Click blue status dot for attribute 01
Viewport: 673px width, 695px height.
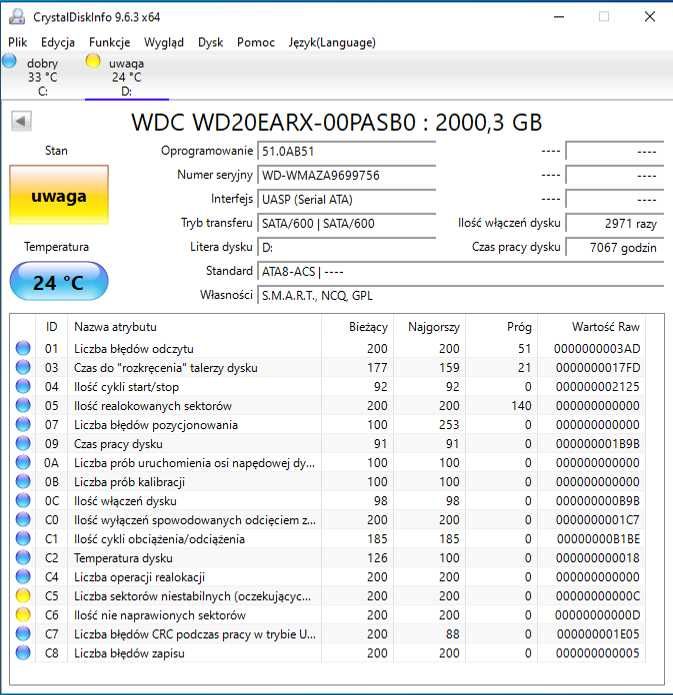pyautogui.click(x=23, y=348)
